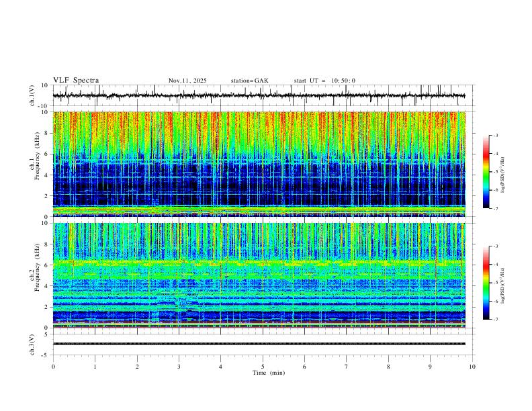Click the 'Time (min)' axis label
Viewport: 532px width, 411px height.
[x=269, y=373]
